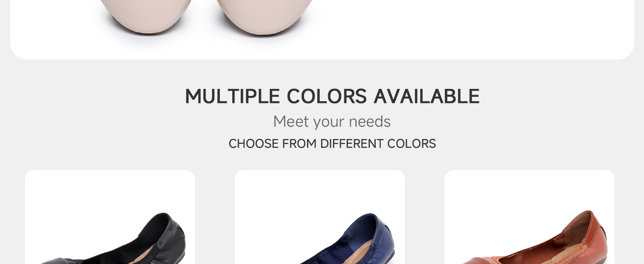This screenshot has height=264, width=644.
Task: Click the 'Meet your needs' subtitle
Action: click(x=332, y=121)
